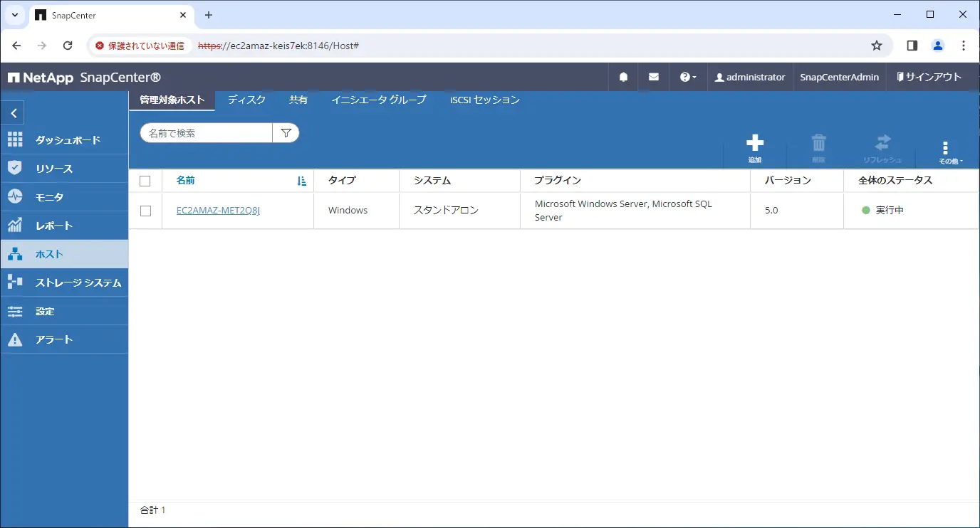980x528 pixels.
Task: Click the mail envelope icon
Action: [x=653, y=77]
